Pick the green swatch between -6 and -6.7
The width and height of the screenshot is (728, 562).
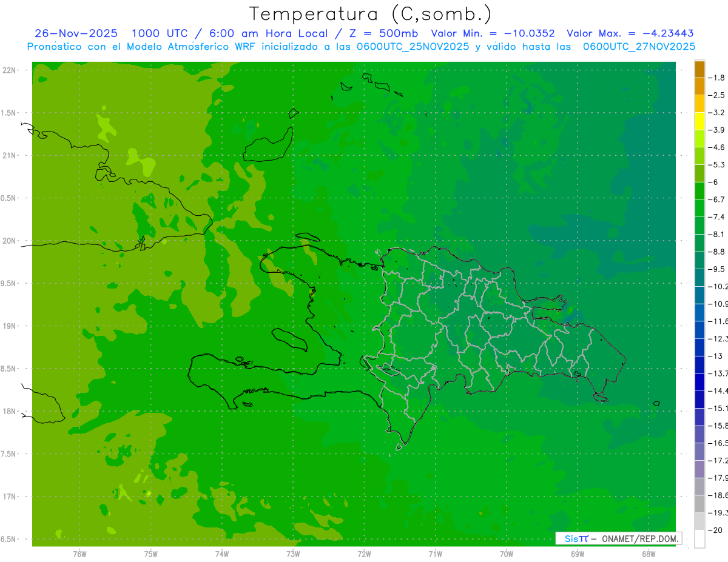tap(699, 191)
